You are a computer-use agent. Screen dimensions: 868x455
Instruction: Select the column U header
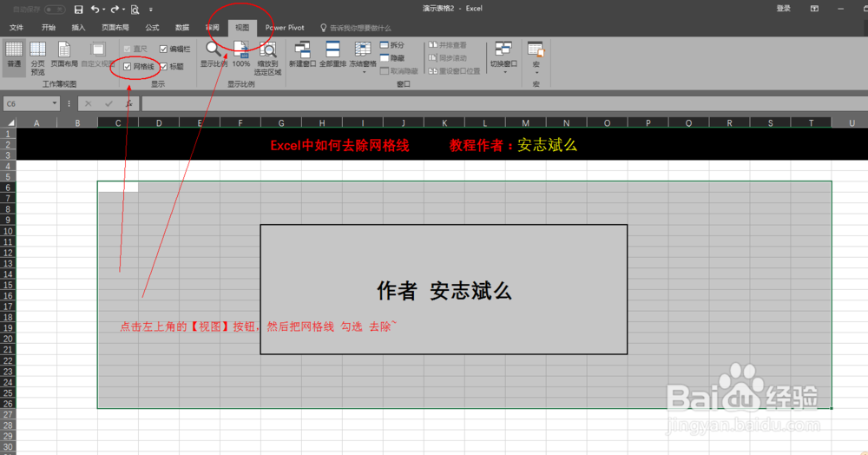point(852,123)
